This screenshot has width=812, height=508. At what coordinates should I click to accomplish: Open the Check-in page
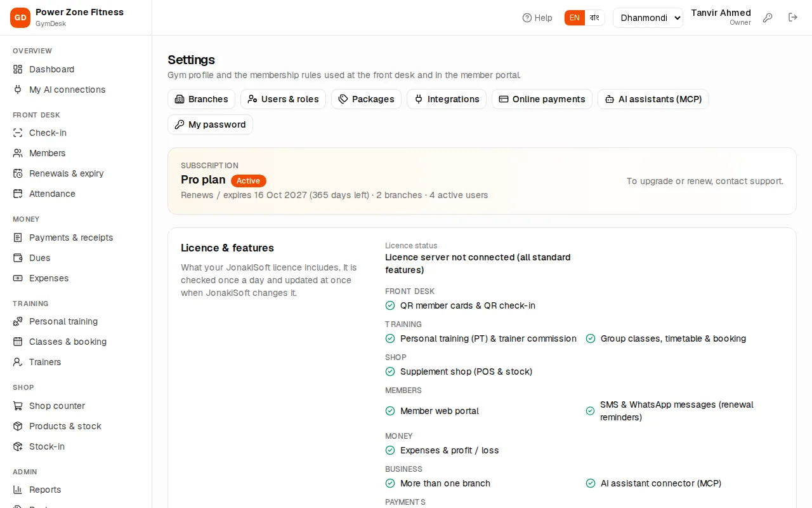click(x=76, y=133)
